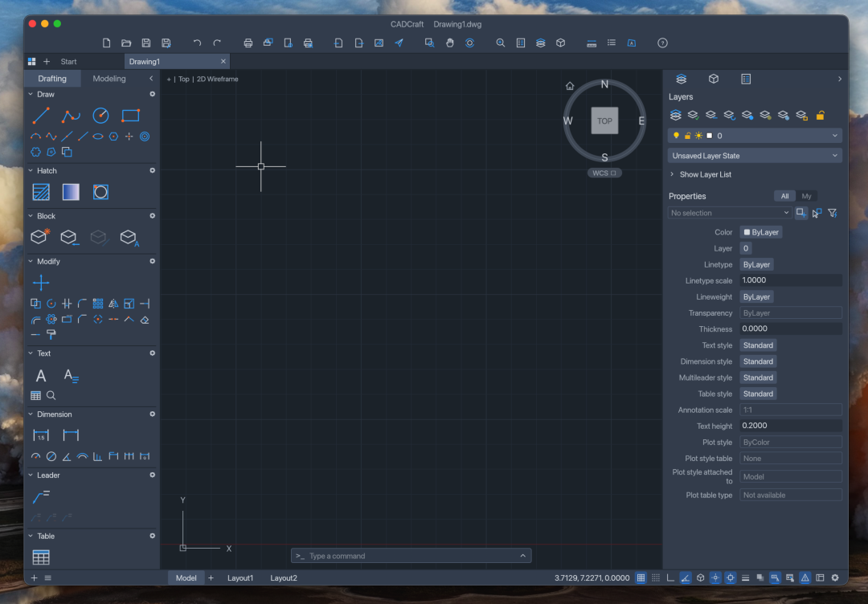
Task: Select the Ellipse draw tool
Action: (98, 136)
